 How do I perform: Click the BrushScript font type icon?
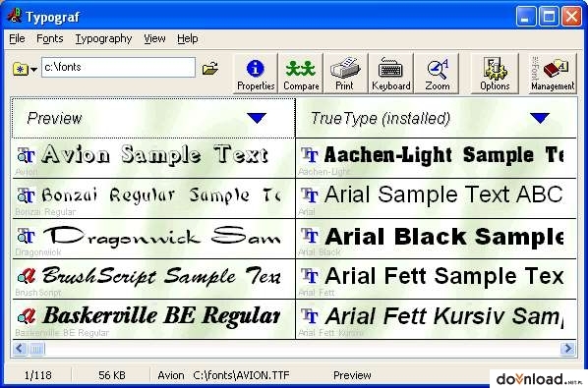tap(27, 276)
